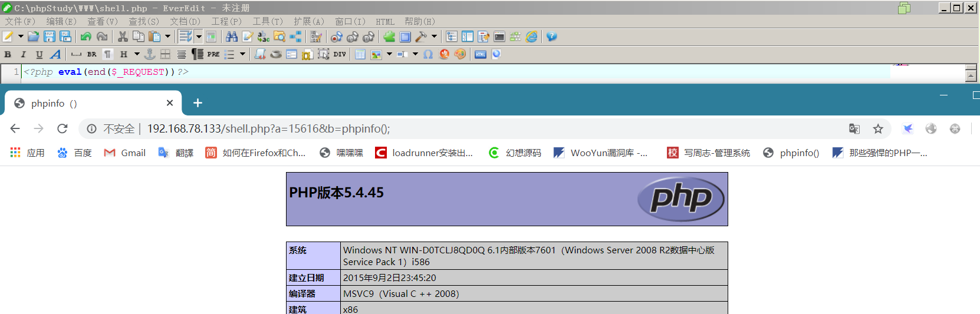Screen dimensions: 980x314
Task: Click the browser address bar URL
Action: [268, 128]
